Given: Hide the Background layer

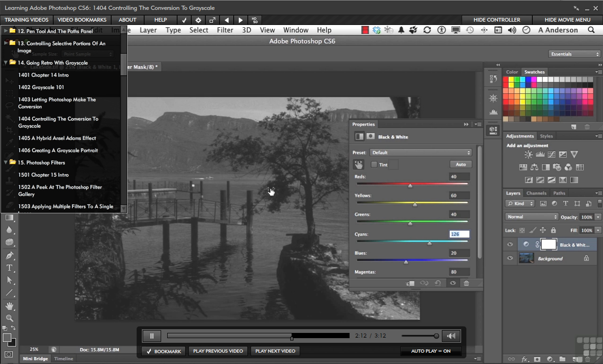Looking at the screenshot, I should click(510, 258).
